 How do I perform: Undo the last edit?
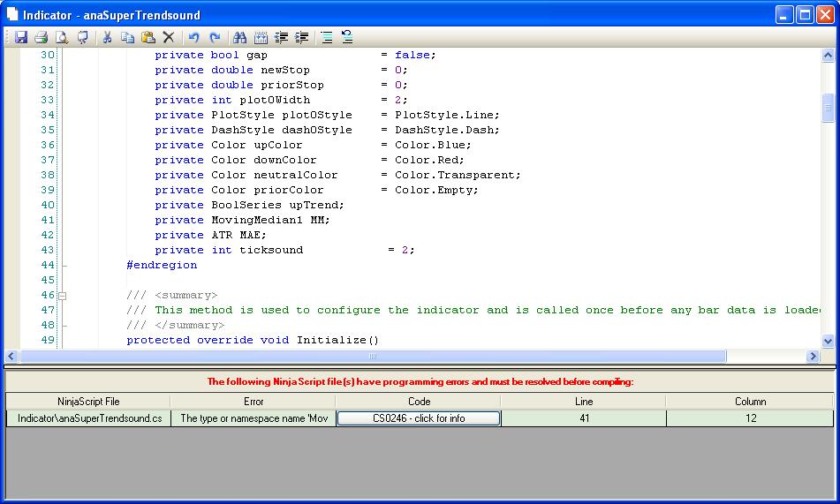[194, 37]
